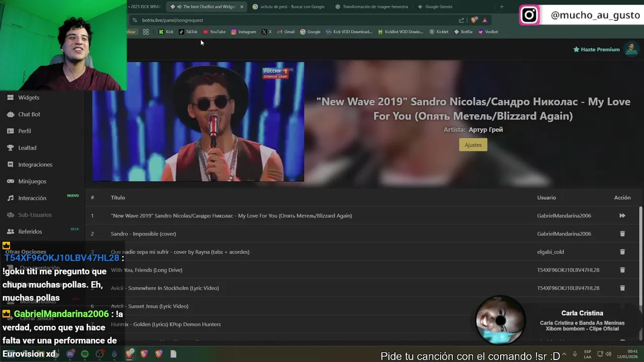Open the Brave Rewards triangle icon
The width and height of the screenshot is (644, 362).
coord(485,20)
